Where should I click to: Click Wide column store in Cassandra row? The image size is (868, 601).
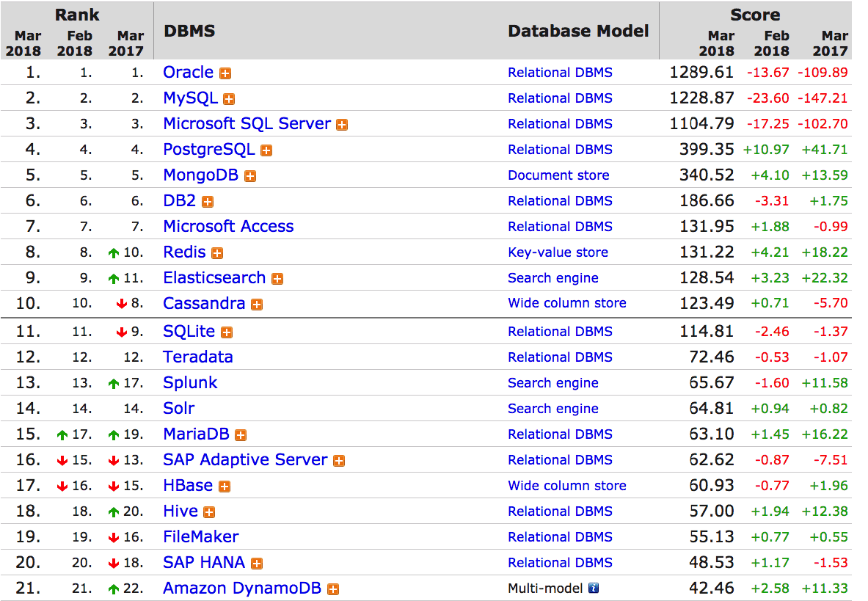point(567,303)
